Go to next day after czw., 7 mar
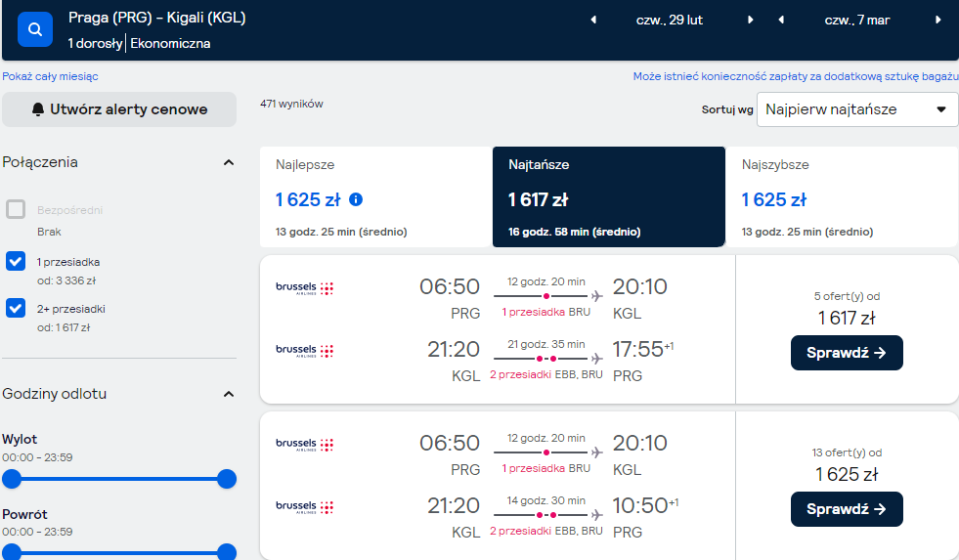The width and height of the screenshot is (959, 560). tap(937, 21)
